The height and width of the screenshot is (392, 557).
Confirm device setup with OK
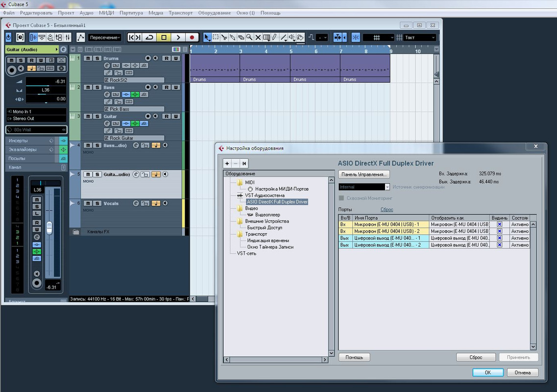(488, 372)
